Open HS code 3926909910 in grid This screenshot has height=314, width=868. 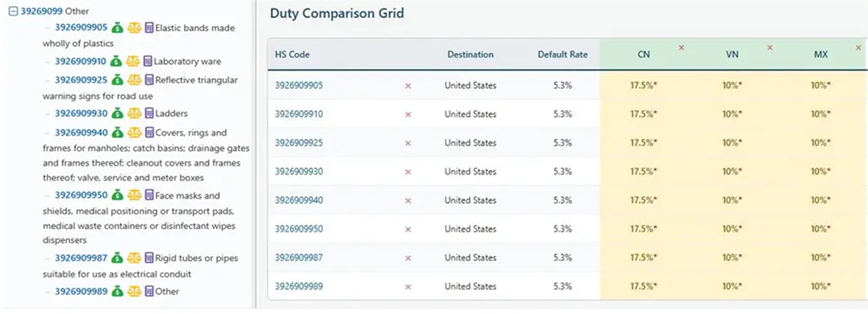click(299, 114)
